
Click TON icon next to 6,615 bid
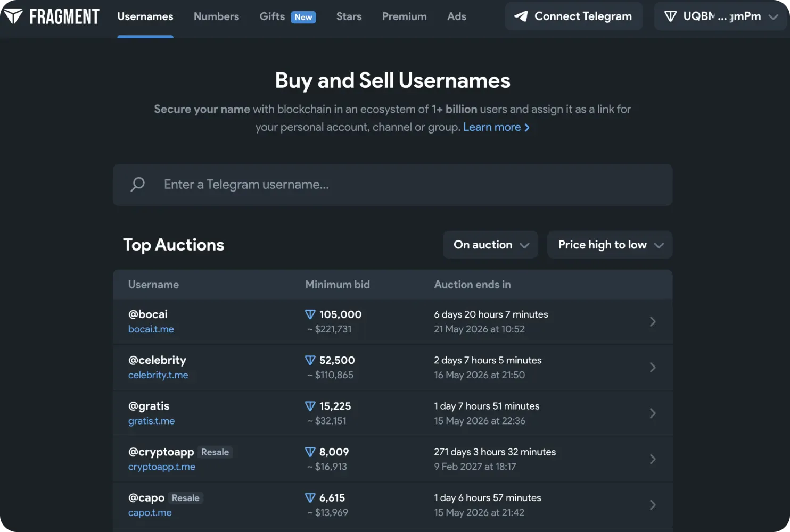pos(310,498)
